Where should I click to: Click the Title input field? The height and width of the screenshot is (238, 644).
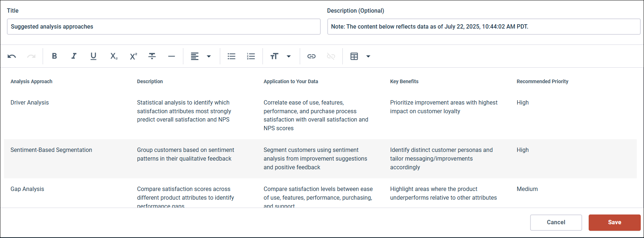164,27
